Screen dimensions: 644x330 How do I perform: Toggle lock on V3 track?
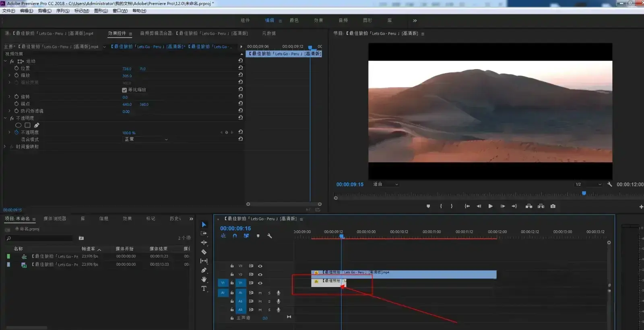232,266
